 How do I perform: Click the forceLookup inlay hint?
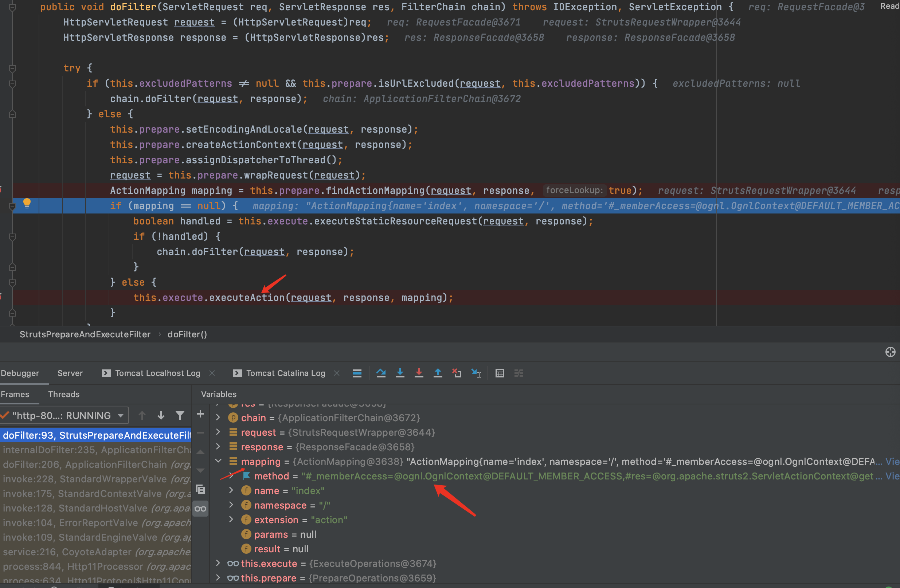tap(574, 190)
